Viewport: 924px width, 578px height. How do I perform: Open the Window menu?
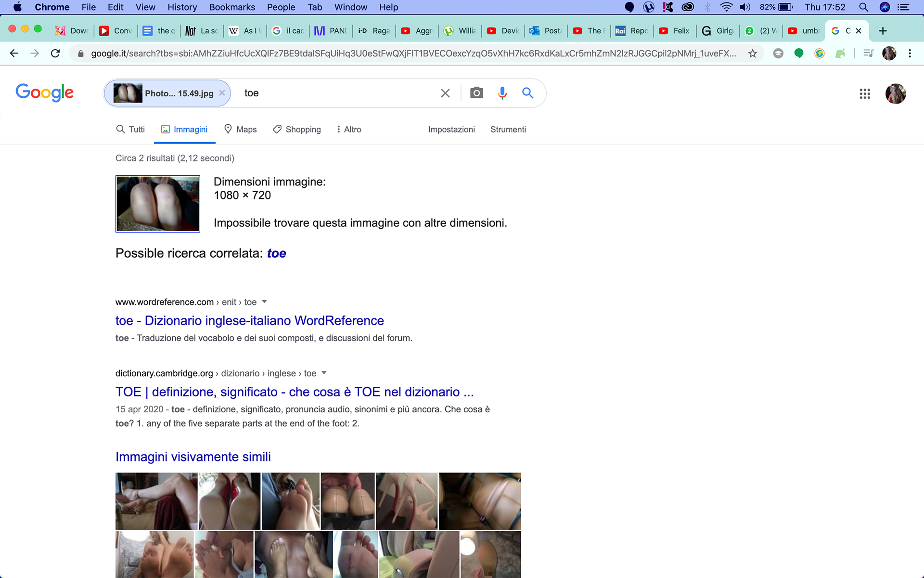351,7
